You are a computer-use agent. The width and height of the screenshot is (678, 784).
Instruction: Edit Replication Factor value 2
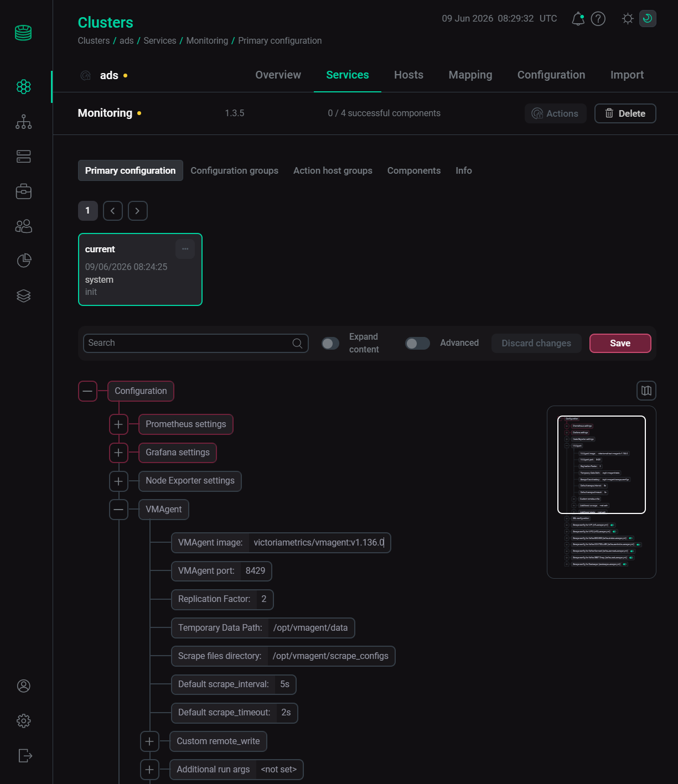pos(264,599)
